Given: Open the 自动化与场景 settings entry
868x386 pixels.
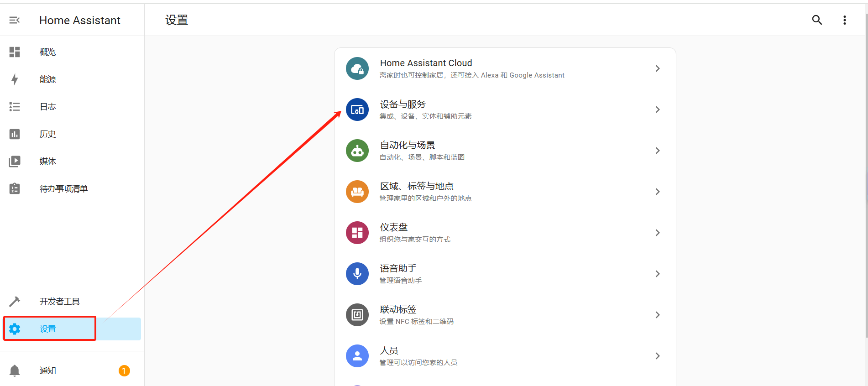Looking at the screenshot, I should coord(505,151).
